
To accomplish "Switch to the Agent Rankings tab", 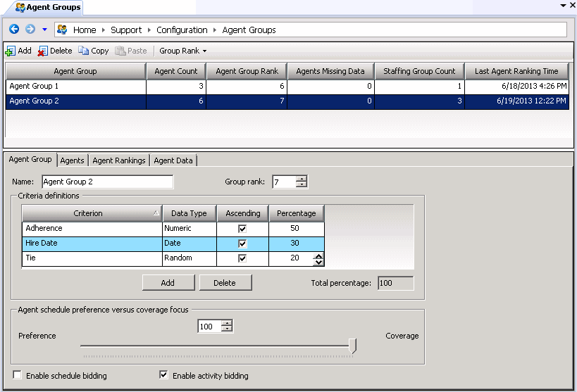I will tap(119, 160).
